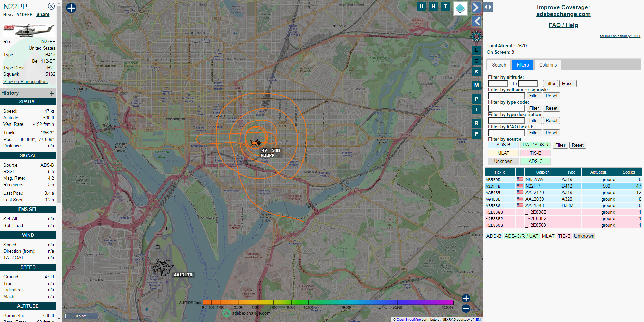Viewport: 644px width, 322px height.
Task: Select MLAT source filter option
Action: click(x=503, y=153)
